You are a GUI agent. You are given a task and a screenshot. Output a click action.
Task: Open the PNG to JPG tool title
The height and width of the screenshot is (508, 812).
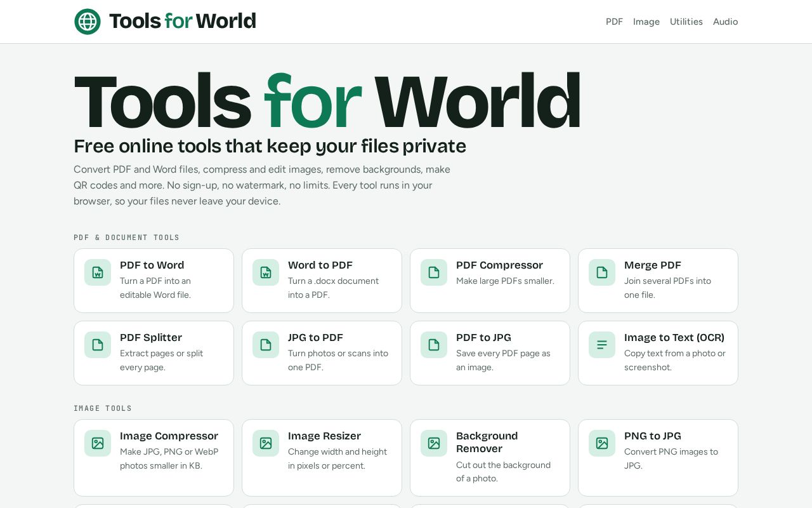pyautogui.click(x=653, y=436)
